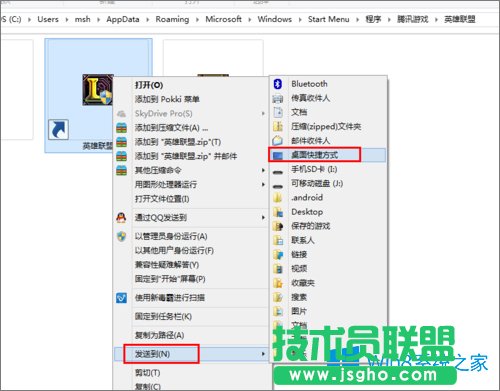
Task: Click AppData in the address bar path
Action: click(x=123, y=19)
